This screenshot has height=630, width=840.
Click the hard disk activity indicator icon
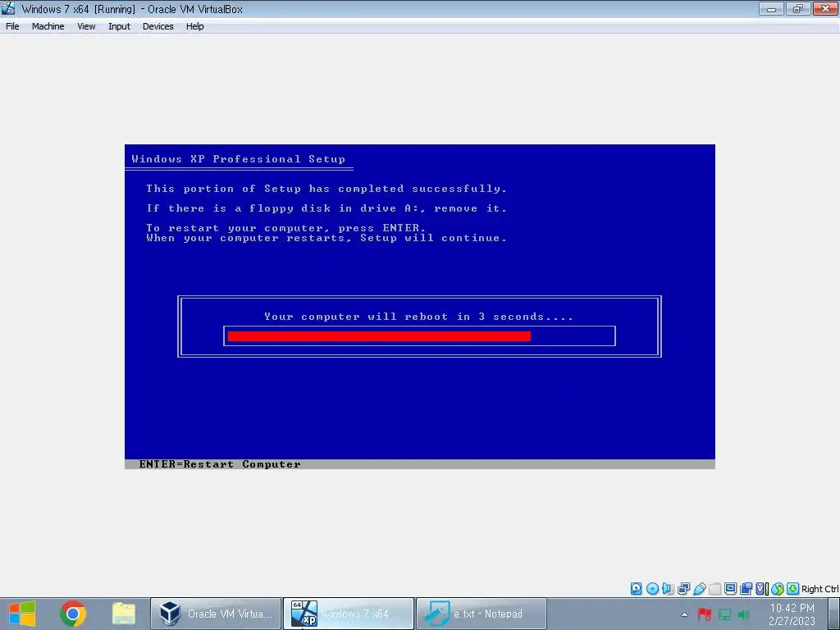636,589
